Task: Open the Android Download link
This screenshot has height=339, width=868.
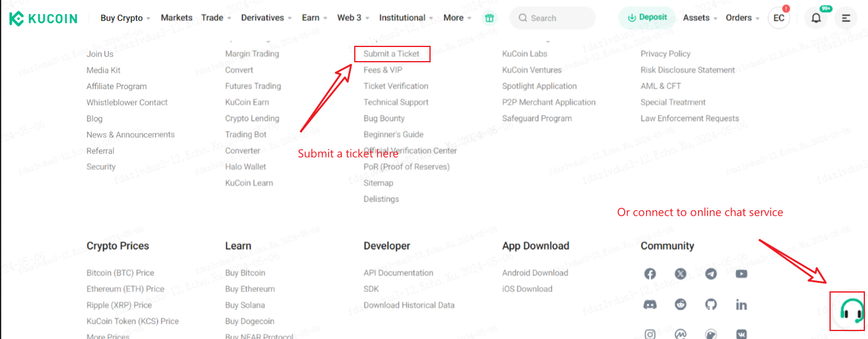Action: click(535, 273)
